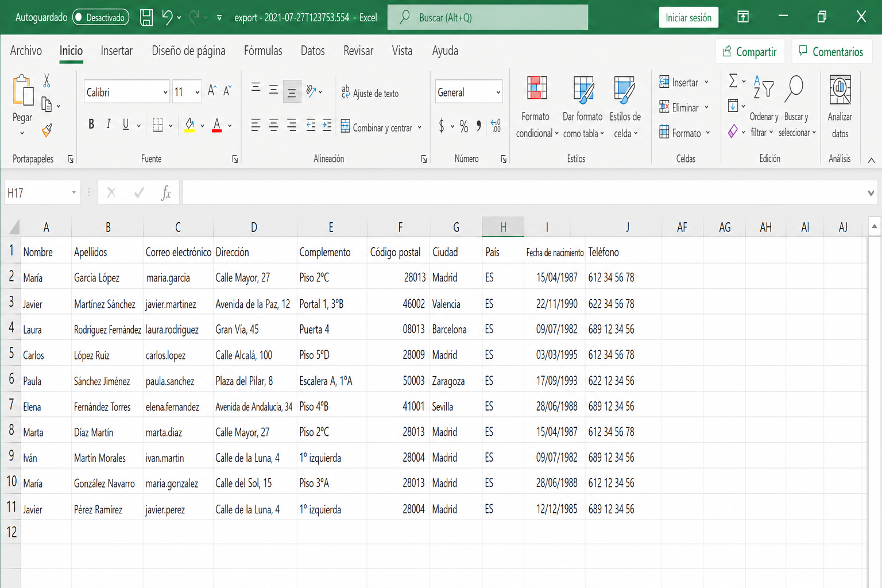Click the increase decimal places icon

point(496,126)
